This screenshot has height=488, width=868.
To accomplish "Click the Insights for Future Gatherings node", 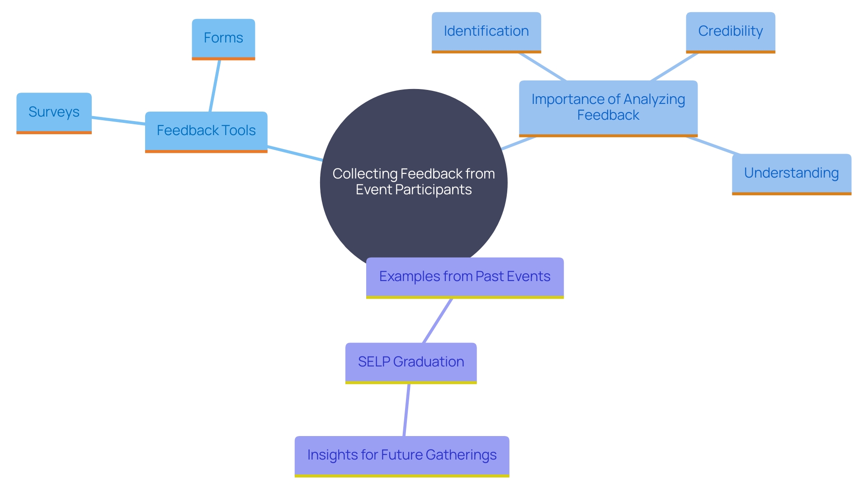I will point(398,454).
